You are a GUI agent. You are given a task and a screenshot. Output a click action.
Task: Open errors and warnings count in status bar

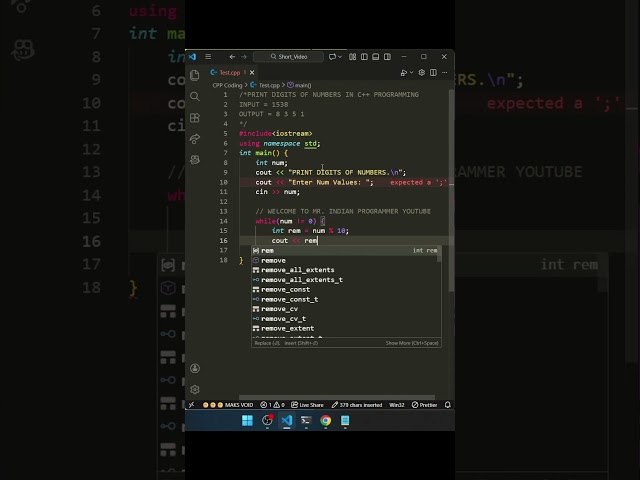pyautogui.click(x=272, y=405)
